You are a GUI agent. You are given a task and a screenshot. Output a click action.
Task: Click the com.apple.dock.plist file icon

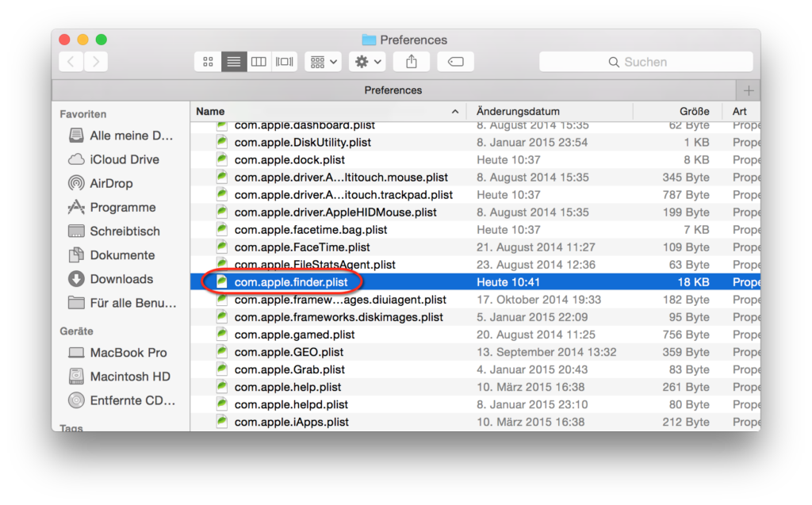coord(222,159)
